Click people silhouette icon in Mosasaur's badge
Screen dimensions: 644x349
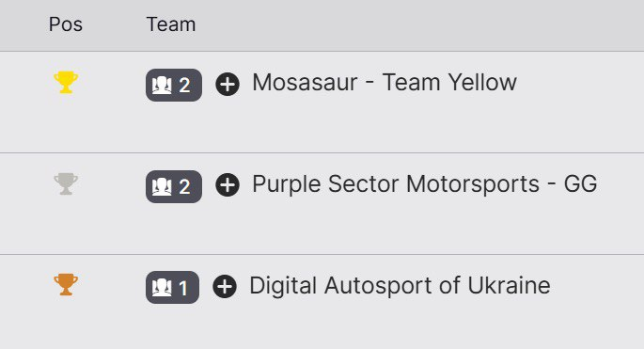(162, 86)
